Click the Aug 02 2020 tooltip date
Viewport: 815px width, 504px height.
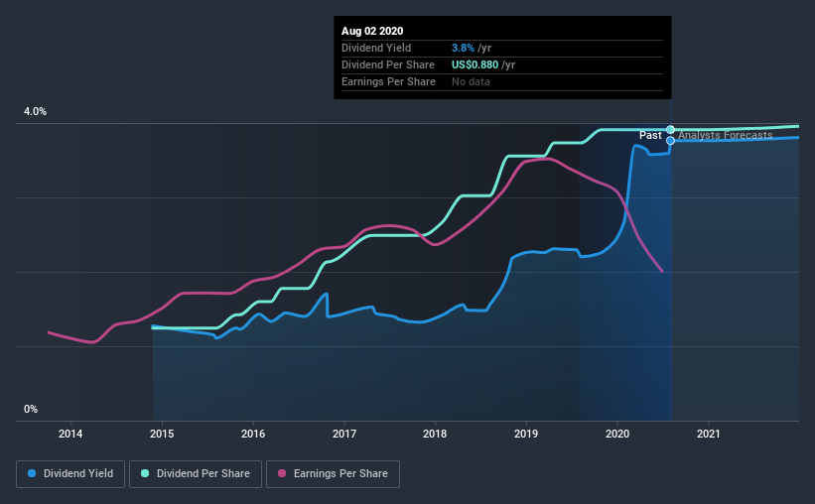[372, 31]
